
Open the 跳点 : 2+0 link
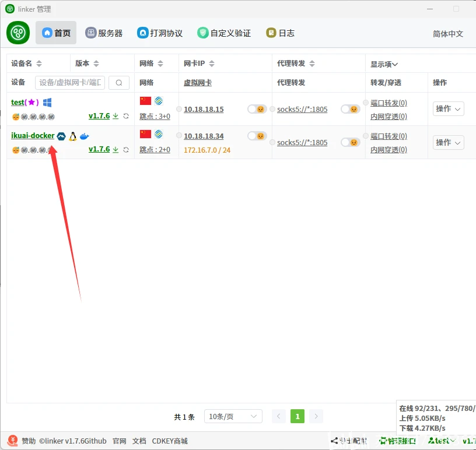(x=155, y=150)
